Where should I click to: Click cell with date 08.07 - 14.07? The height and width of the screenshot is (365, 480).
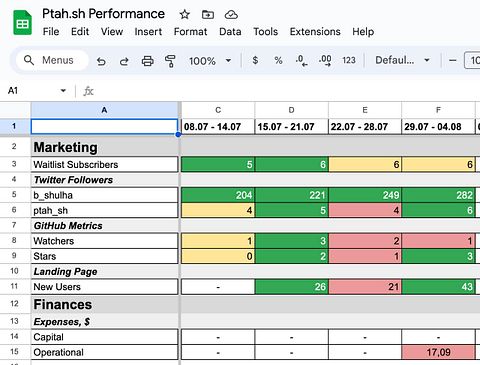[218, 127]
